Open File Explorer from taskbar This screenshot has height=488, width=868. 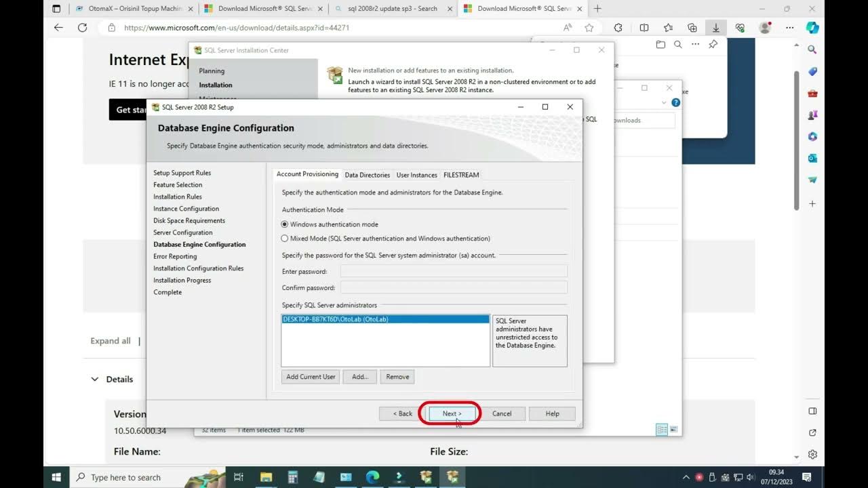tap(267, 476)
